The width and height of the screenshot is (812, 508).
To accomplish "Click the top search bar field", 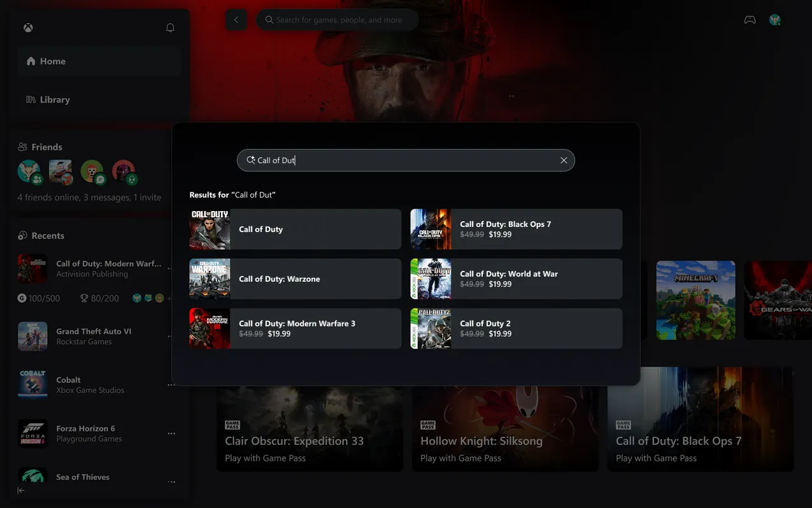I will (338, 20).
